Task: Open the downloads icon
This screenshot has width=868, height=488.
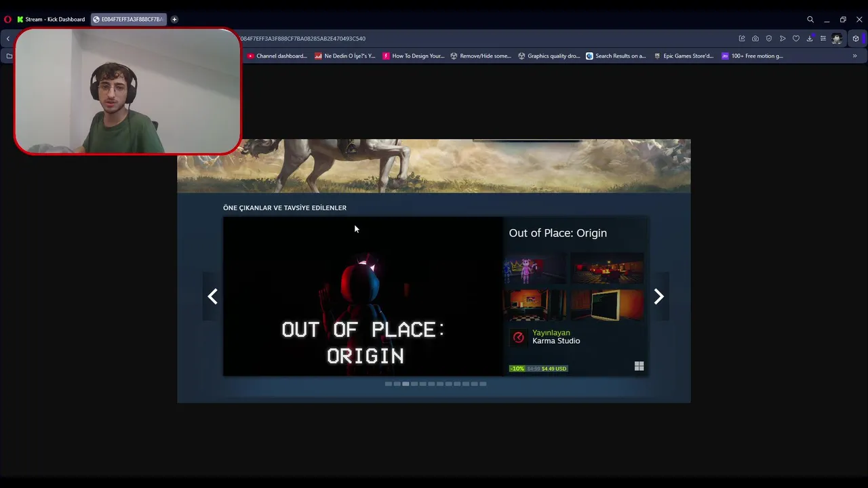Action: pyautogui.click(x=810, y=39)
